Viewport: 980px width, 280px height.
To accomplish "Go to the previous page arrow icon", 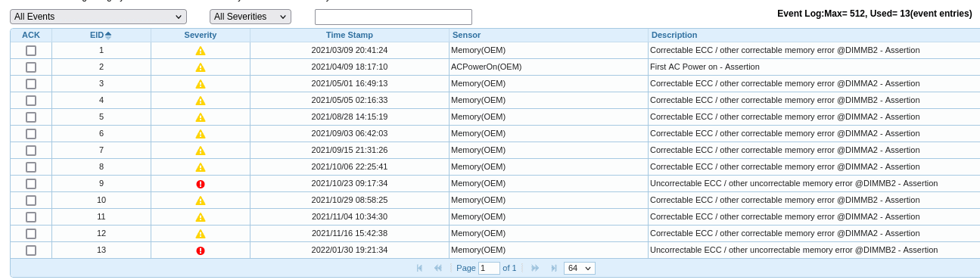I will (x=437, y=268).
